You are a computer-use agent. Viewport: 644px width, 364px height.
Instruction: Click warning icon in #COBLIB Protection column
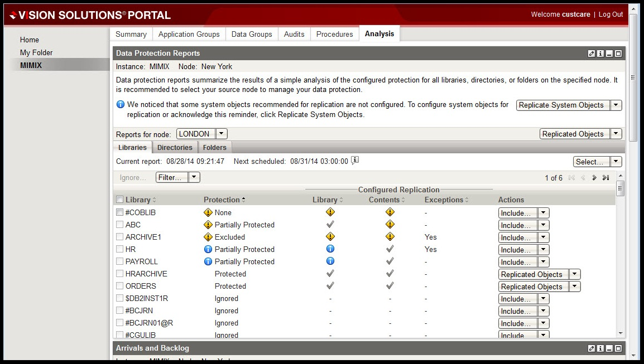coord(208,212)
